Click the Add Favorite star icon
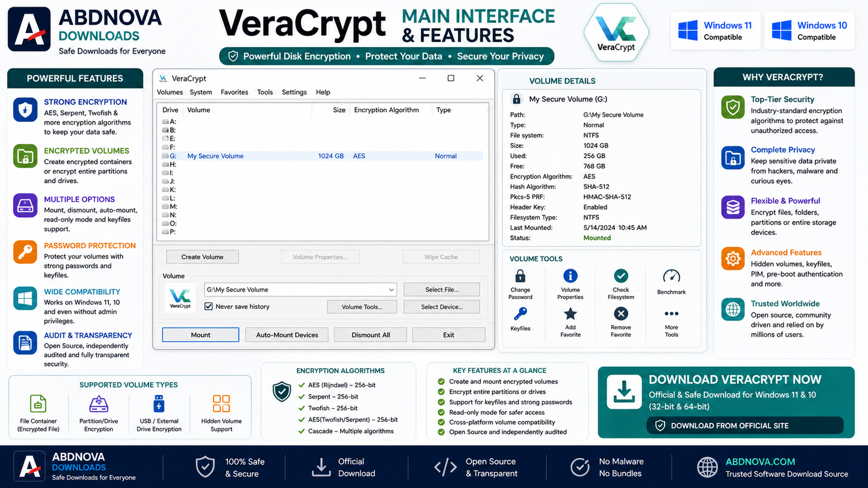The height and width of the screenshot is (488, 868). pos(570,313)
